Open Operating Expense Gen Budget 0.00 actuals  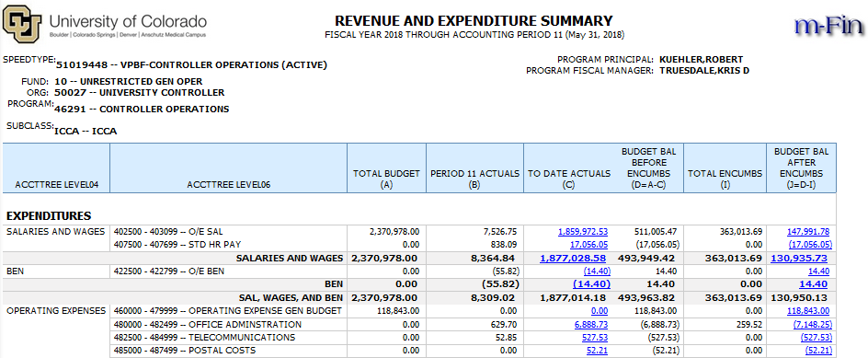(600, 311)
